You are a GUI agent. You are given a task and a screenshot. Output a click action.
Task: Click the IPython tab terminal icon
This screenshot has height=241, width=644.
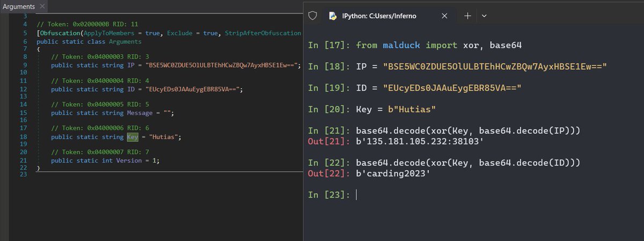(x=333, y=16)
